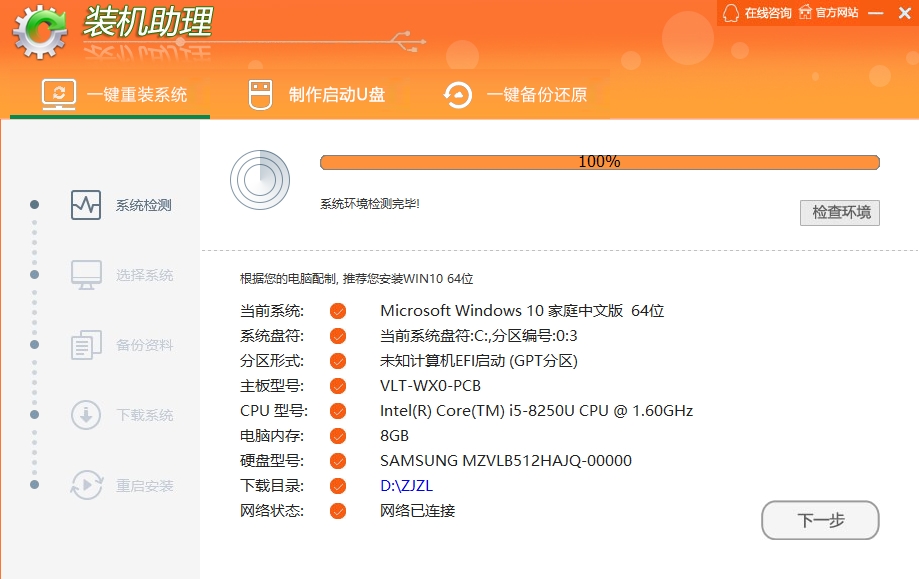Click the pulse monitor icon for 系统检测
The image size is (919, 579).
[x=86, y=205]
